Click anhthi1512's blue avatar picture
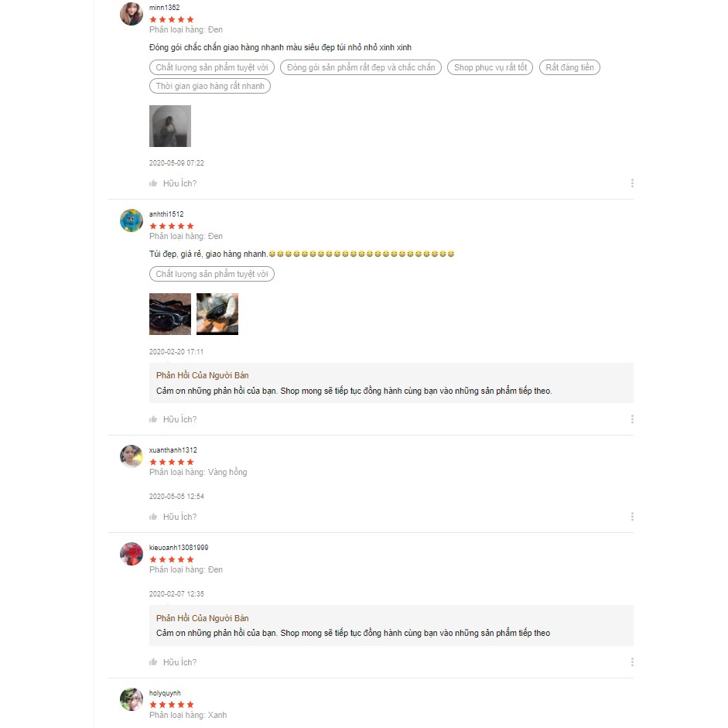Viewport: 728px width, 728px height. coord(132,220)
